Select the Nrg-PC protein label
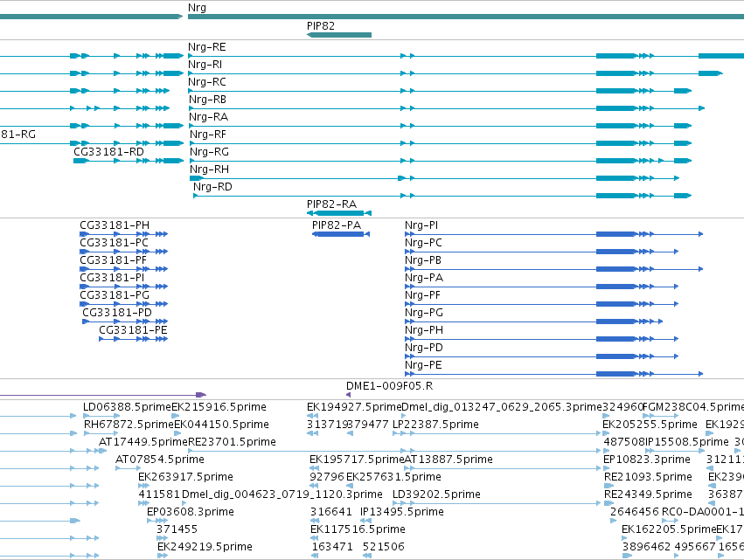 click(x=423, y=243)
